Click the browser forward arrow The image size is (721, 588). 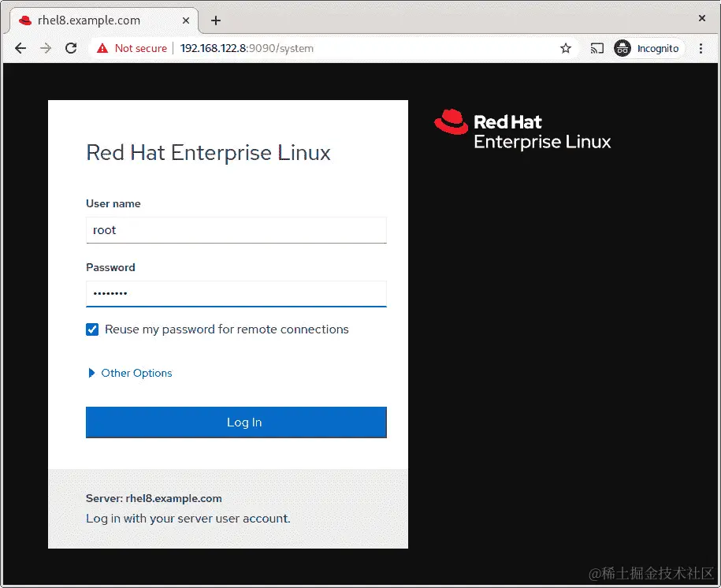point(46,48)
